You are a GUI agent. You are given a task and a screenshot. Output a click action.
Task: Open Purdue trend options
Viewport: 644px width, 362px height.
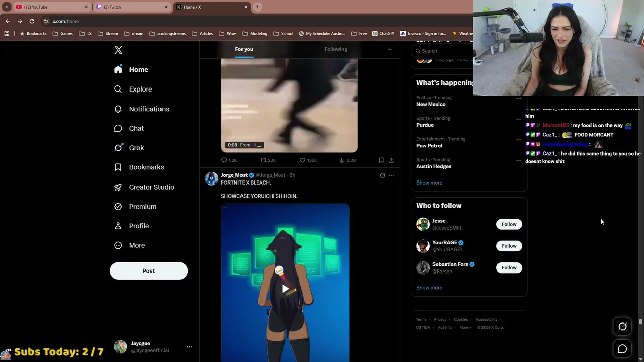[x=519, y=119]
